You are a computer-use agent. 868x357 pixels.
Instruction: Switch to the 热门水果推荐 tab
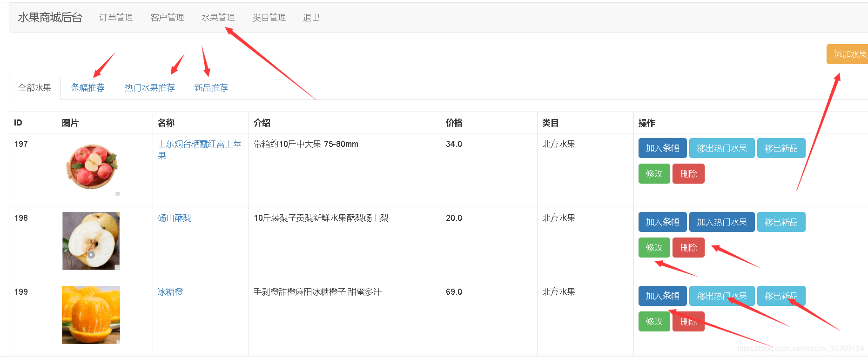pos(149,88)
